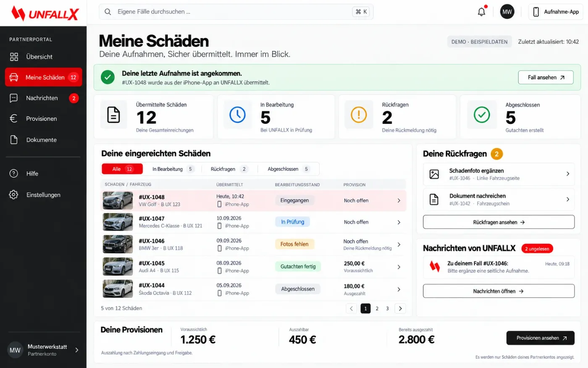Image resolution: width=588 pixels, height=368 pixels.
Task: Click the DEMO · BEISPIELDATEN label
Action: [x=479, y=42]
